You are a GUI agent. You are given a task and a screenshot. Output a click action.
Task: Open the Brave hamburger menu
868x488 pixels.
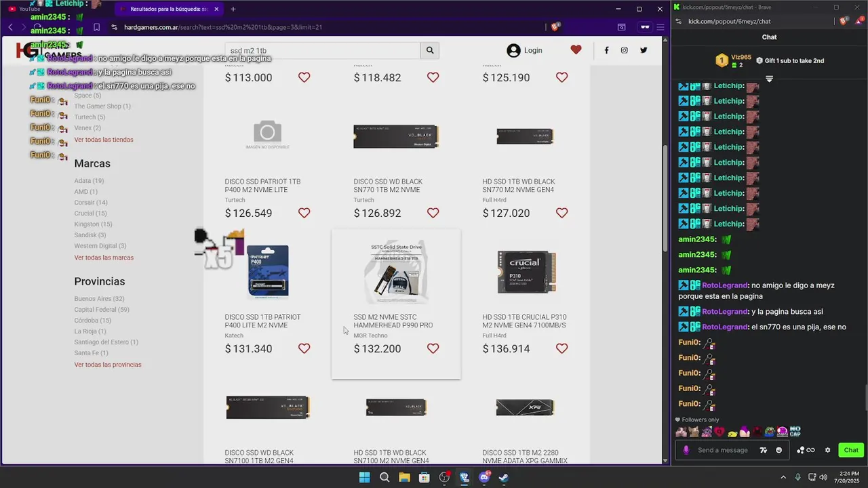pyautogui.click(x=660, y=27)
